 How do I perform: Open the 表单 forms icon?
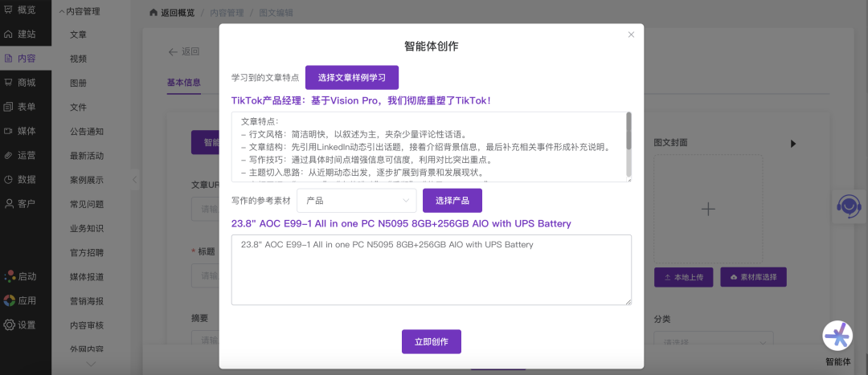[x=9, y=107]
